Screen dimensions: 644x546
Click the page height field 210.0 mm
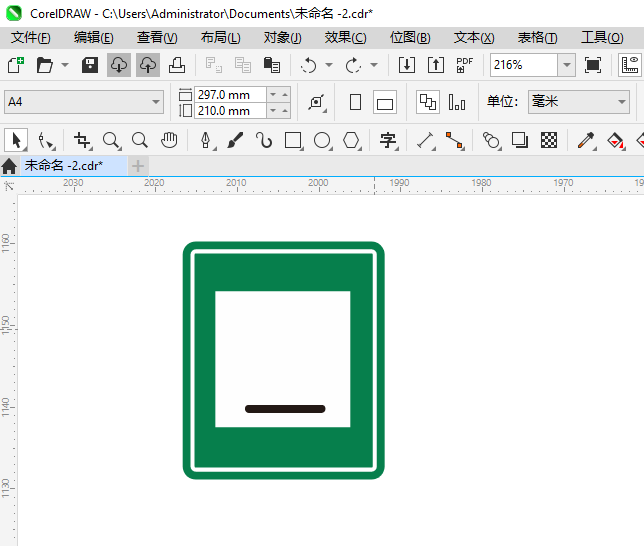click(230, 111)
